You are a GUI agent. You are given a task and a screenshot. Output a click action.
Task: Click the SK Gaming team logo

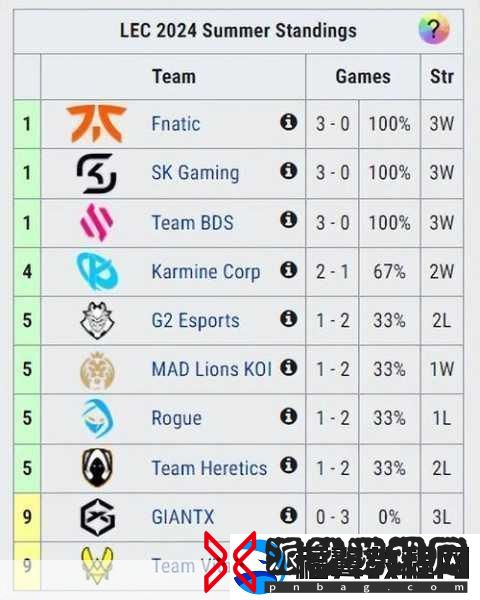click(96, 173)
